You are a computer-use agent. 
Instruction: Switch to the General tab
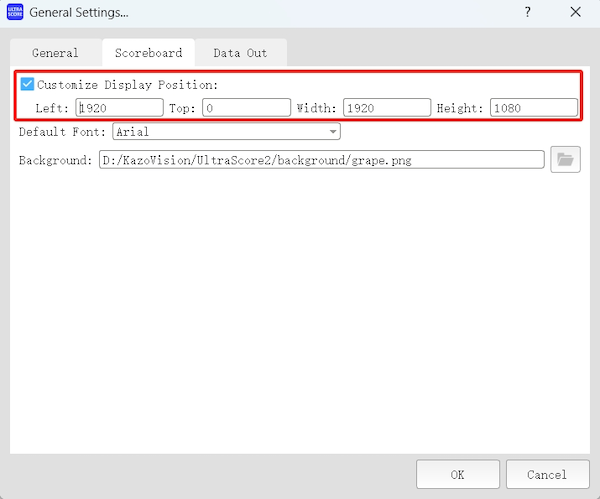point(55,52)
